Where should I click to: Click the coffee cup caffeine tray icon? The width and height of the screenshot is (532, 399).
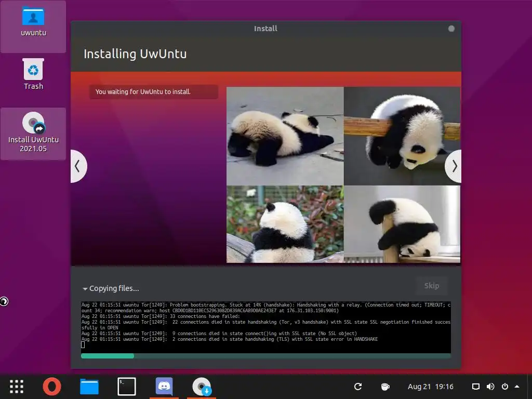coord(385,387)
